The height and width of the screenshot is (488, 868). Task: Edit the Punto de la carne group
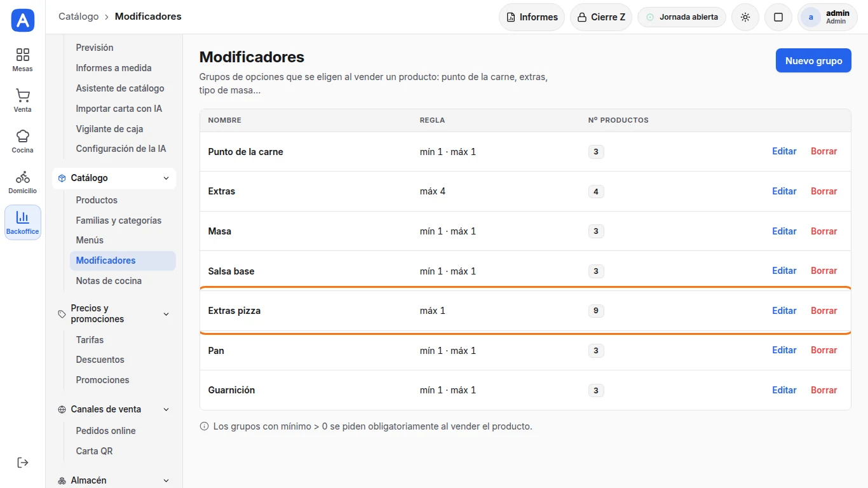(x=784, y=151)
